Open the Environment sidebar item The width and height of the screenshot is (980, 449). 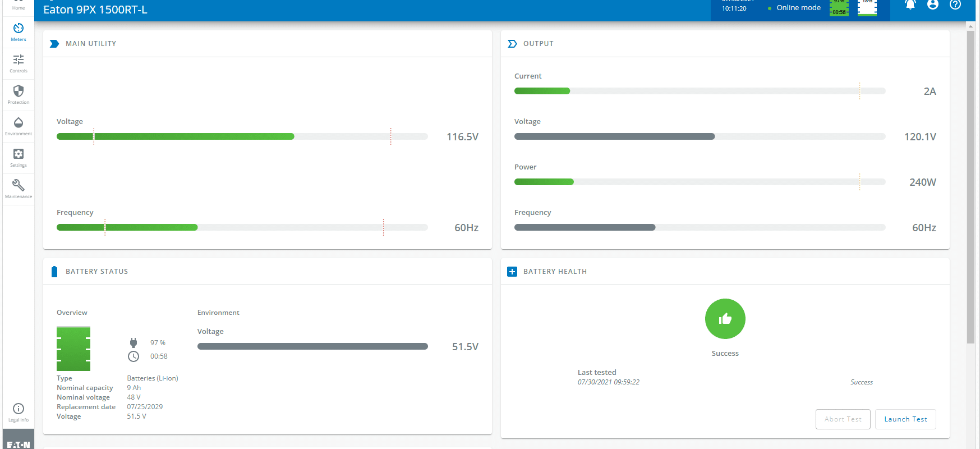[x=19, y=127]
